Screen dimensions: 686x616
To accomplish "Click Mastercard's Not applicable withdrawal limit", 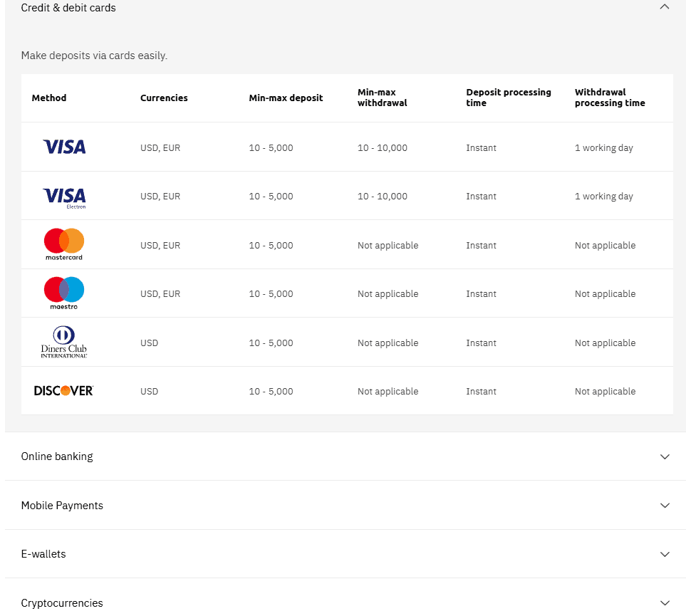I will point(388,246).
